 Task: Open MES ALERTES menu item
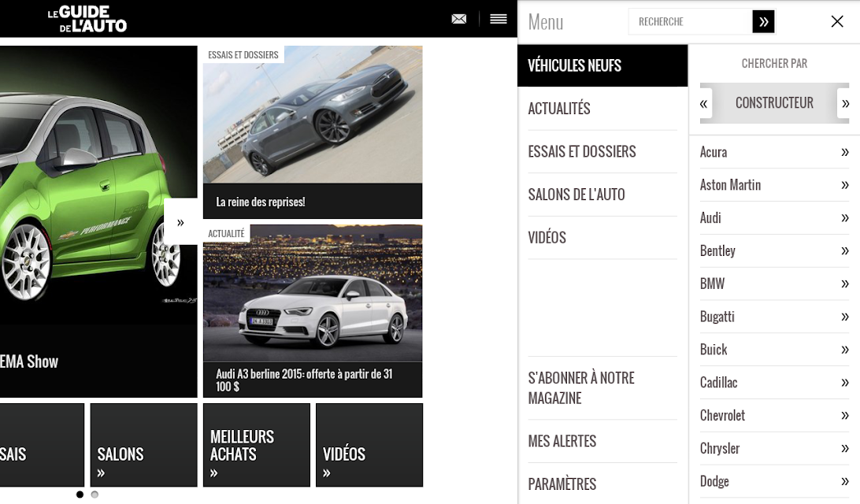click(602, 441)
